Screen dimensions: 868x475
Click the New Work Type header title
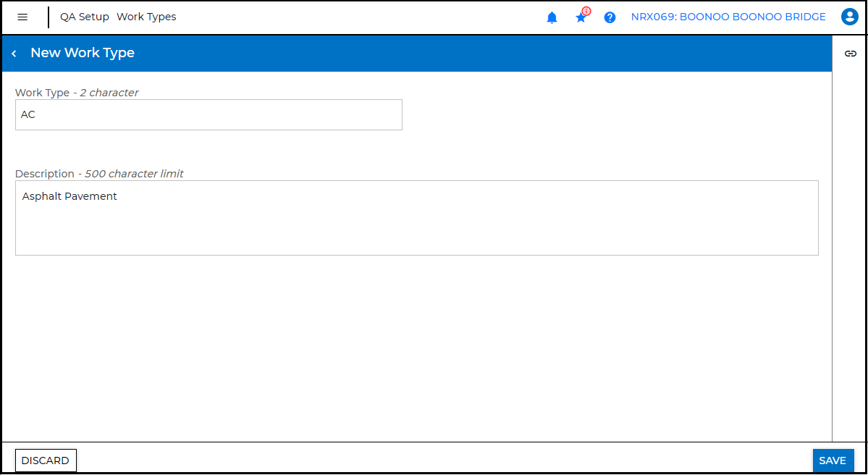pyautogui.click(x=82, y=53)
